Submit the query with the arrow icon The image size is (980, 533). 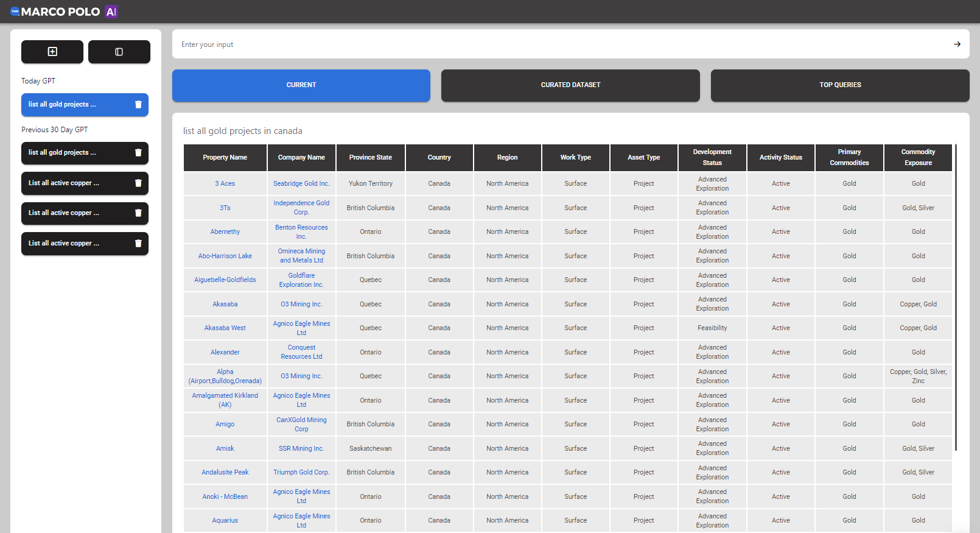click(957, 44)
